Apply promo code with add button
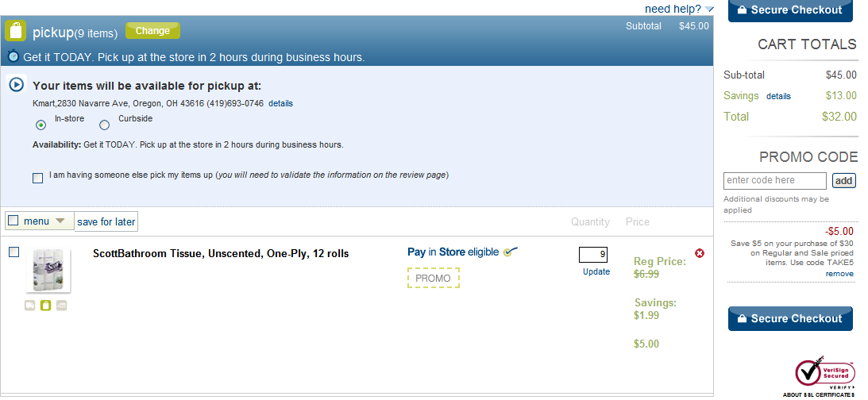 (843, 181)
